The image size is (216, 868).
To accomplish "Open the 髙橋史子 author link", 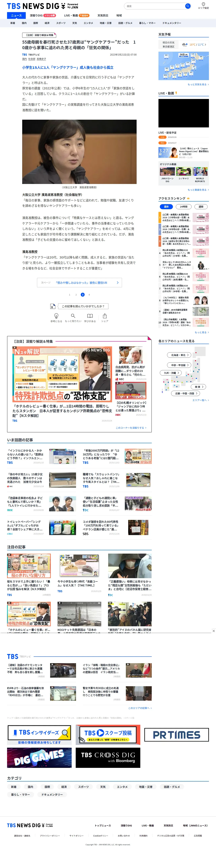I will point(41,59).
